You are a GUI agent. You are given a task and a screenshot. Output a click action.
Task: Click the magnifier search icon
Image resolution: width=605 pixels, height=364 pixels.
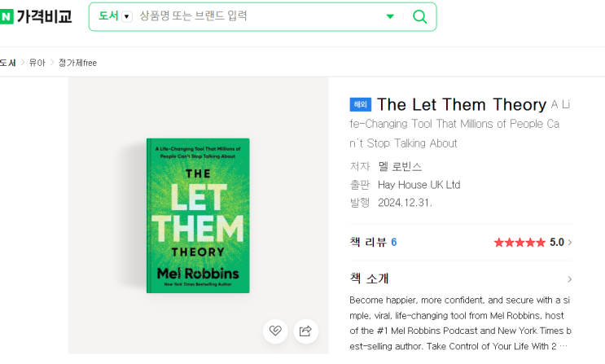click(x=420, y=16)
